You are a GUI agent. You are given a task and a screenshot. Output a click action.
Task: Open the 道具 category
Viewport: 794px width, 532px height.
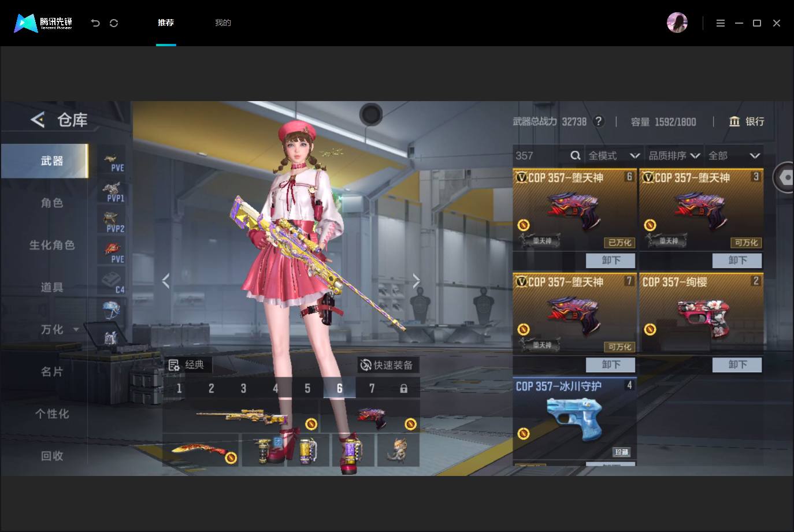(51, 287)
